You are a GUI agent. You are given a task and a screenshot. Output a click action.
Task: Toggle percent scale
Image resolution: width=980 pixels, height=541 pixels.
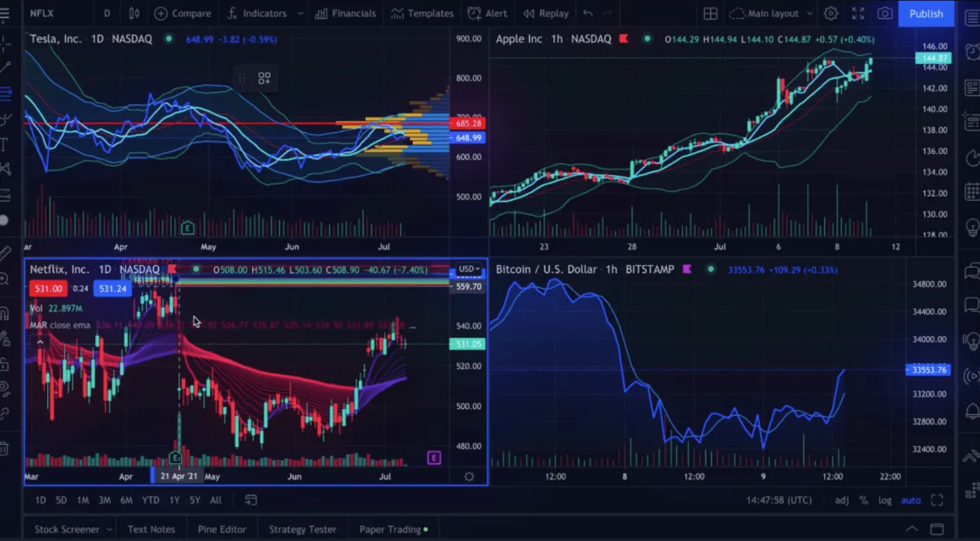point(864,500)
